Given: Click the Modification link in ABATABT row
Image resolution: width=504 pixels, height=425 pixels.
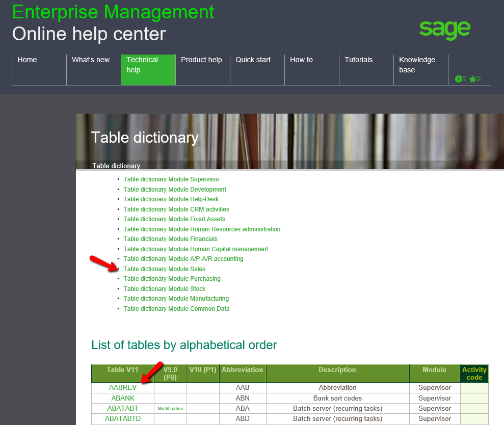Looking at the screenshot, I should [x=170, y=409].
